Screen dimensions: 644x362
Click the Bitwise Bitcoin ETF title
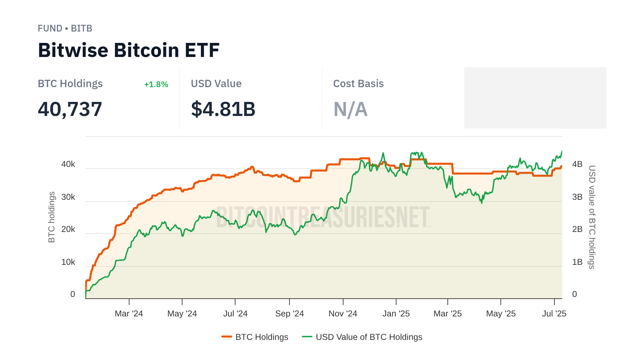coord(128,50)
